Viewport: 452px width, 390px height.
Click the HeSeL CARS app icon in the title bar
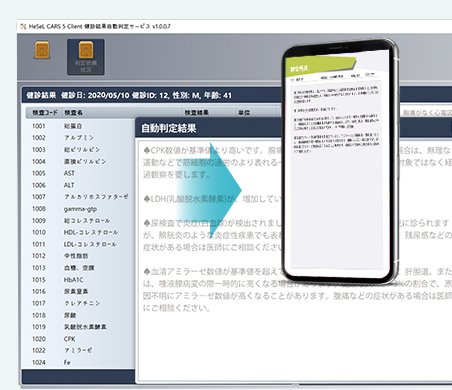point(23,26)
